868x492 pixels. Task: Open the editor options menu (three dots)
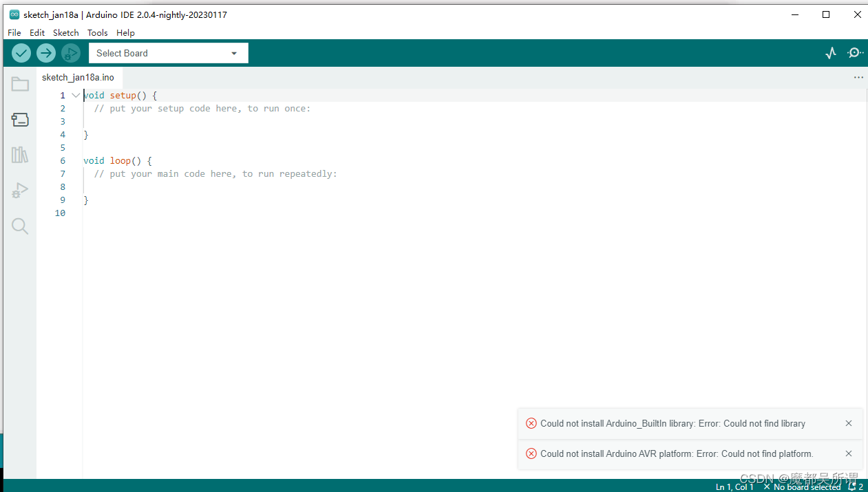pos(858,77)
